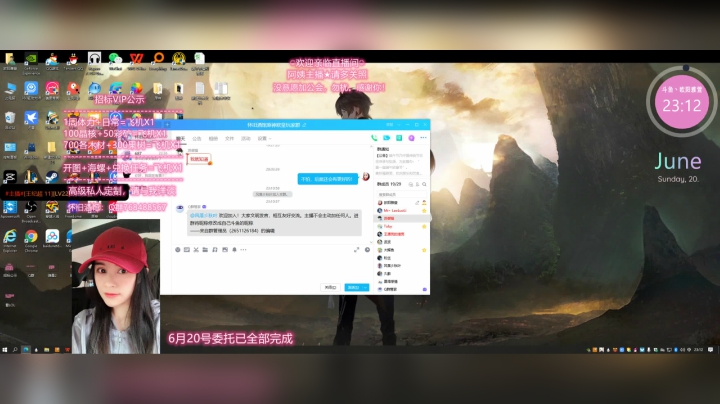Switch to the 聊天 chat tab
This screenshot has height=404, width=720.
[181, 138]
